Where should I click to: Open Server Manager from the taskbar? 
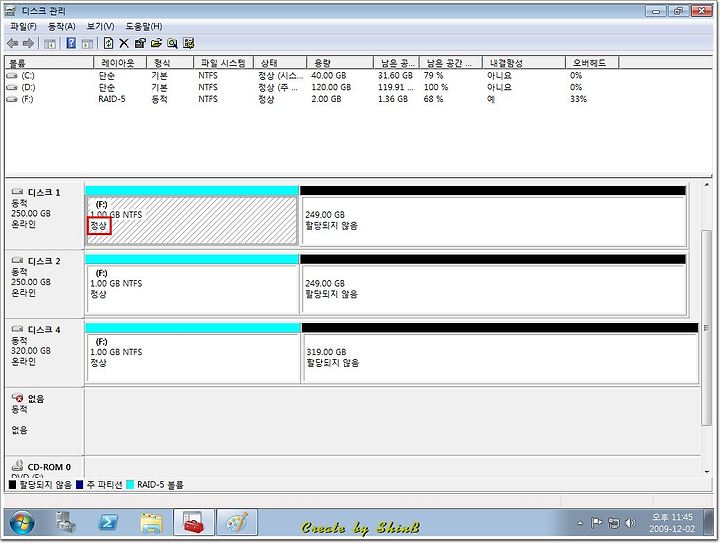(66, 522)
